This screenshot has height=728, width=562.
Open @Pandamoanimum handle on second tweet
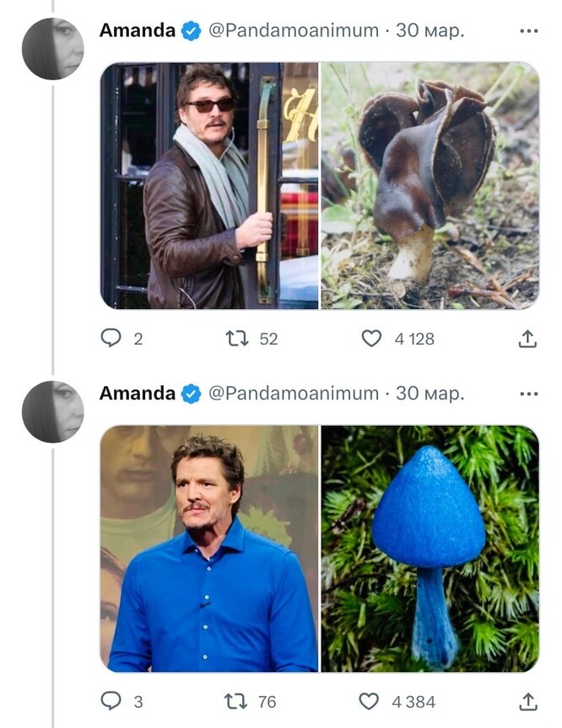click(293, 394)
